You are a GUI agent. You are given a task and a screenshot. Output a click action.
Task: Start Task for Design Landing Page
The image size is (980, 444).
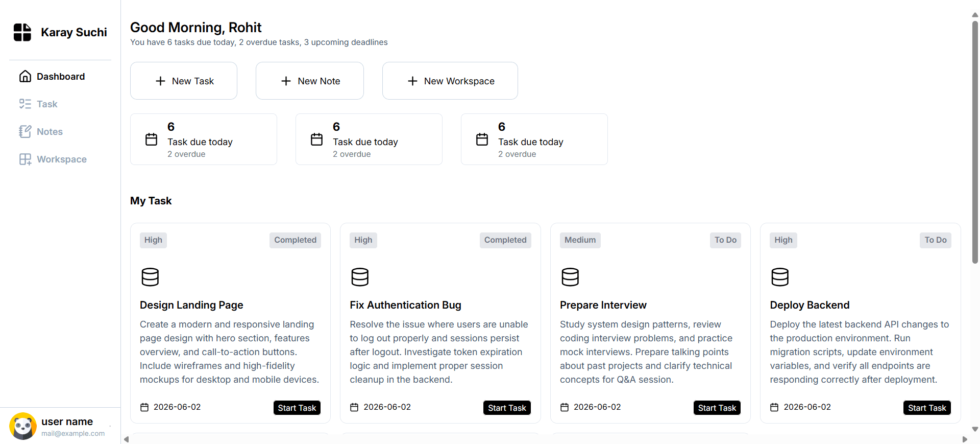(297, 408)
